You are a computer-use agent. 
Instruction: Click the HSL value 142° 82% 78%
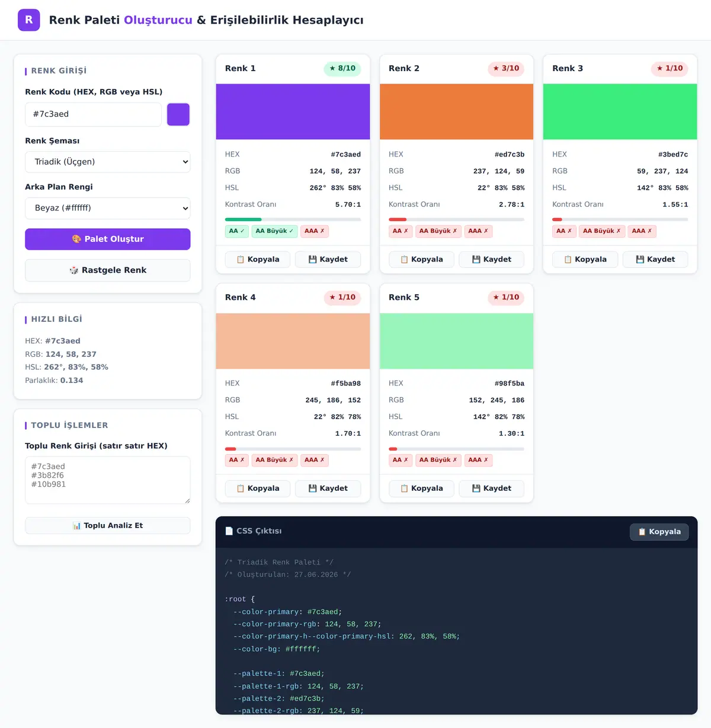click(499, 417)
